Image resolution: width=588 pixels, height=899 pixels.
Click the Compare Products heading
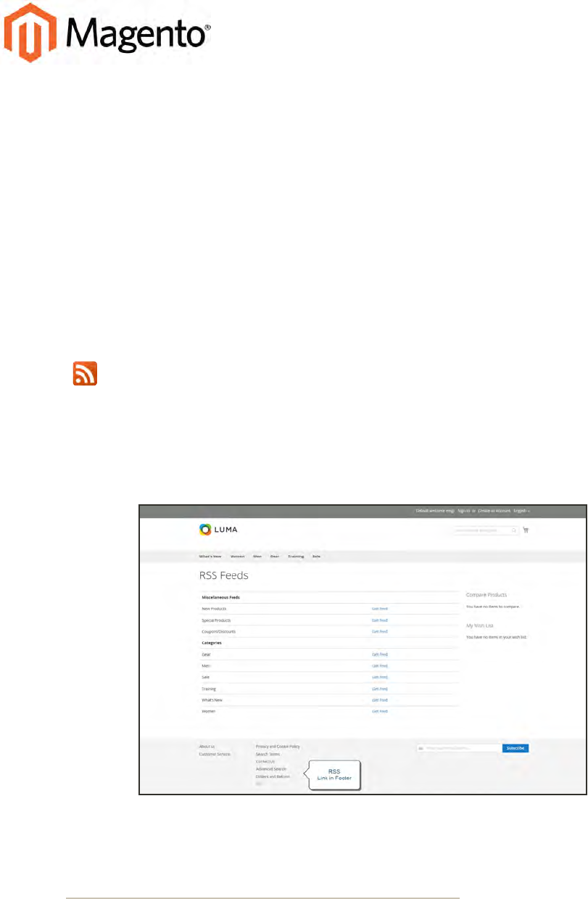[486, 594]
